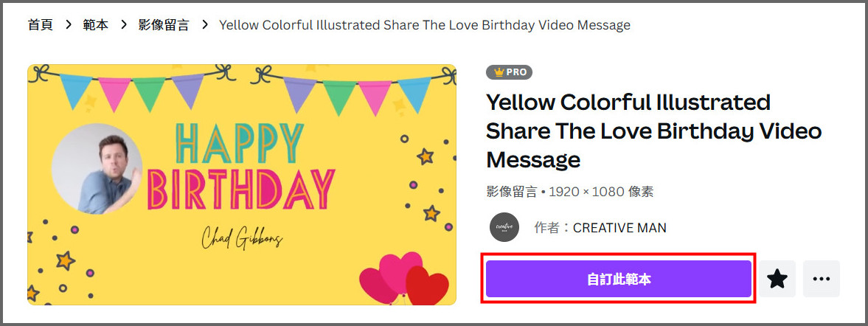The image size is (868, 326).
Task: Open 範本 breadcrumb link
Action: tap(96, 25)
